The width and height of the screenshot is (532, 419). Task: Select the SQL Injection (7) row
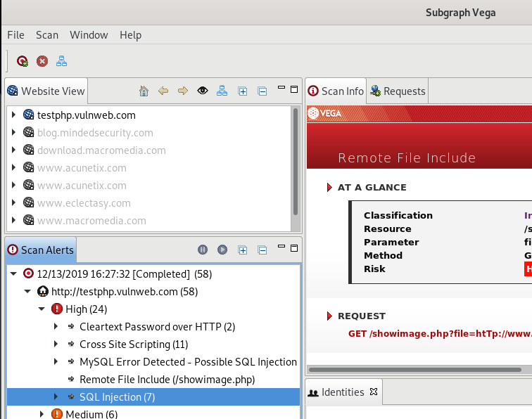pos(153,397)
